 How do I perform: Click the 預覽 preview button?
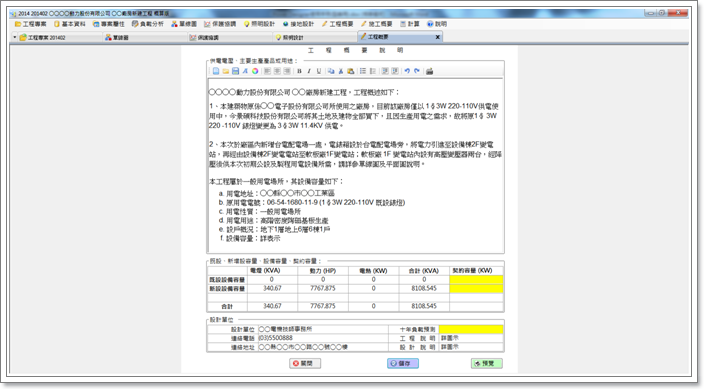[487, 363]
